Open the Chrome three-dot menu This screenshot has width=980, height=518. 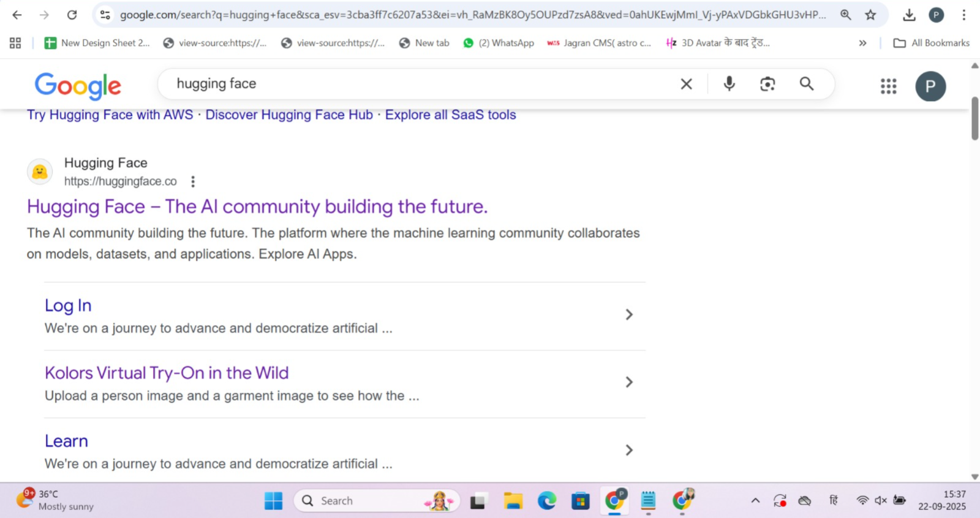tap(963, 15)
